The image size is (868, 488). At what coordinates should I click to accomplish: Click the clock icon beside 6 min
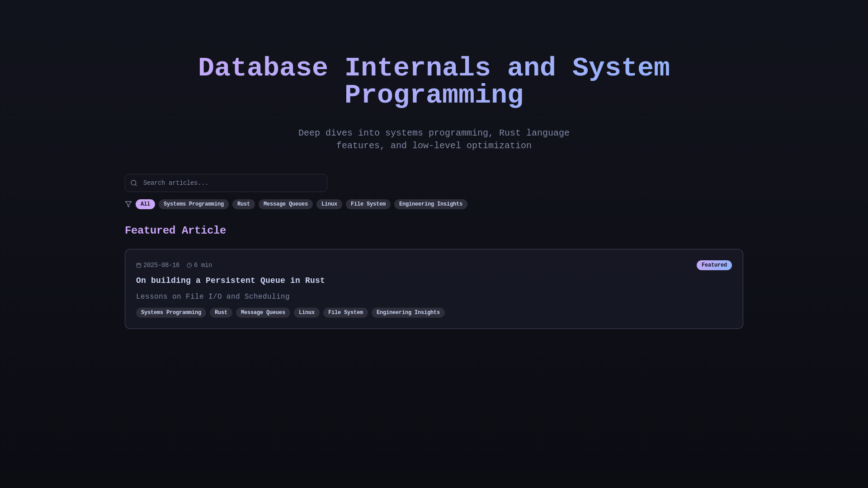click(189, 265)
